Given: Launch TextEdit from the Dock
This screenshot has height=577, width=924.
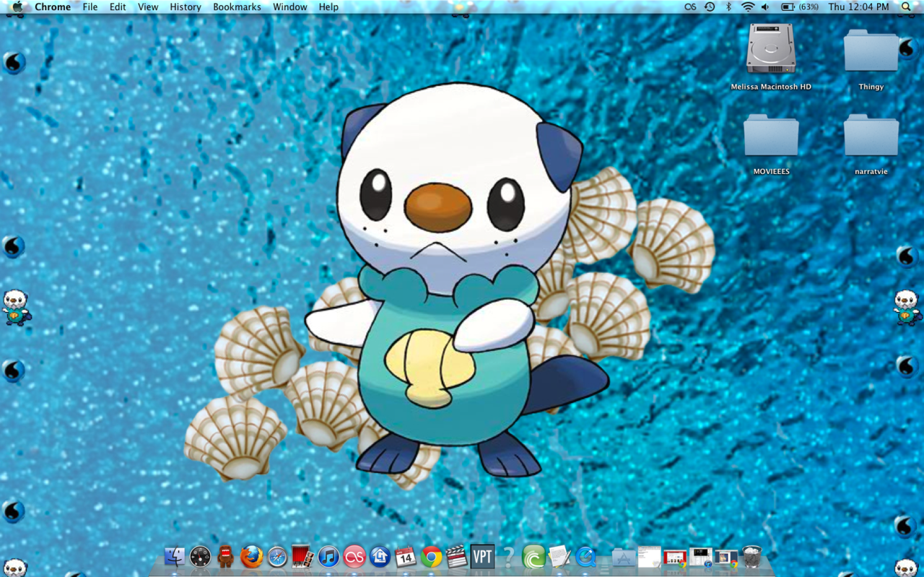Looking at the screenshot, I should tap(559, 556).
